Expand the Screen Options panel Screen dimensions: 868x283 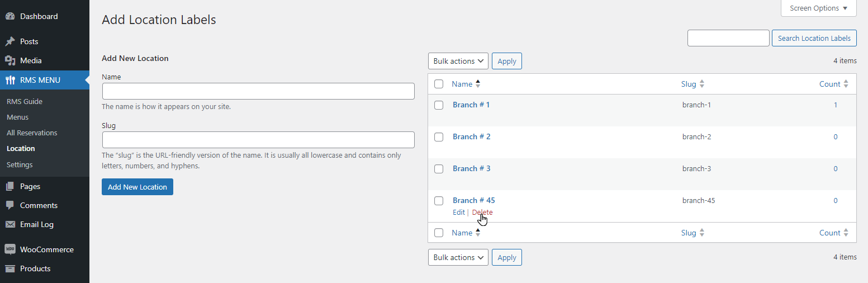pos(819,8)
